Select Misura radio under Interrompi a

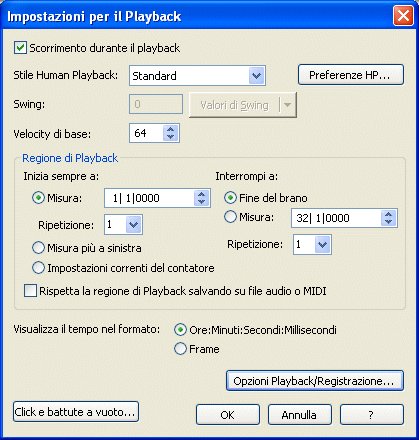230,217
